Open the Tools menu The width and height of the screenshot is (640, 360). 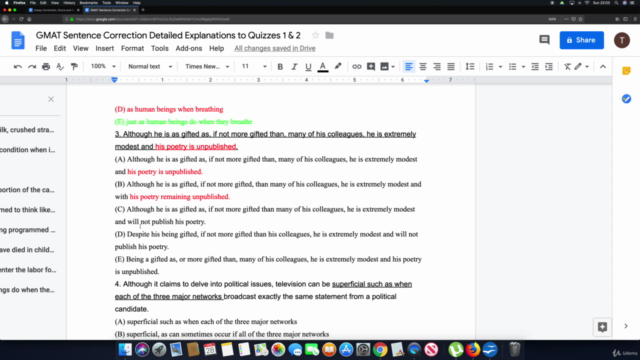(160, 48)
